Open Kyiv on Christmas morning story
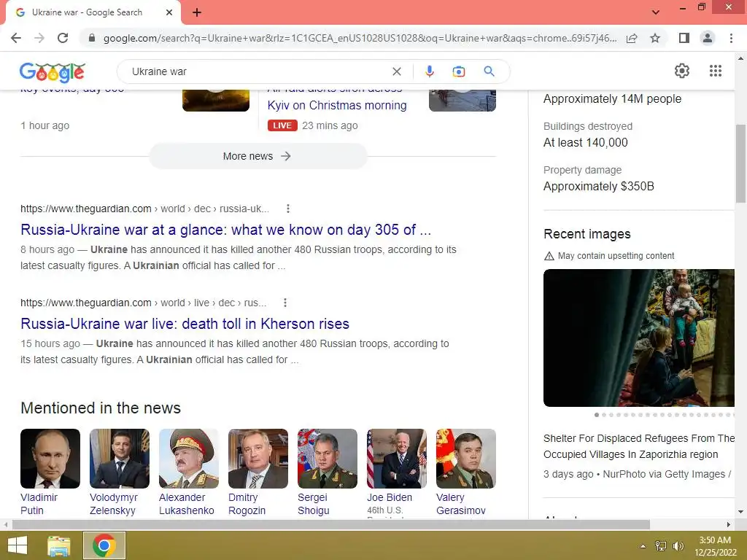Viewport: 747px width, 560px height. tap(337, 105)
